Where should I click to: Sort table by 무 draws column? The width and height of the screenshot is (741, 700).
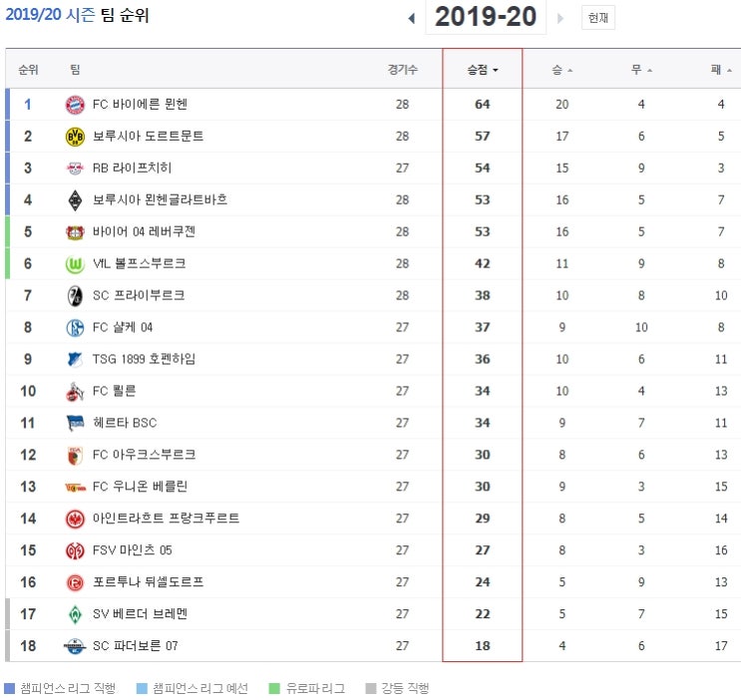[641, 70]
